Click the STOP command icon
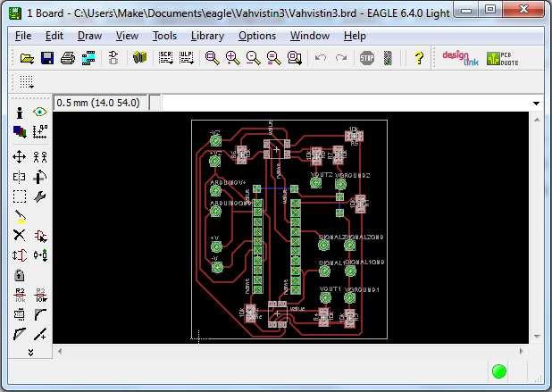This screenshot has height=392, width=552. click(367, 58)
